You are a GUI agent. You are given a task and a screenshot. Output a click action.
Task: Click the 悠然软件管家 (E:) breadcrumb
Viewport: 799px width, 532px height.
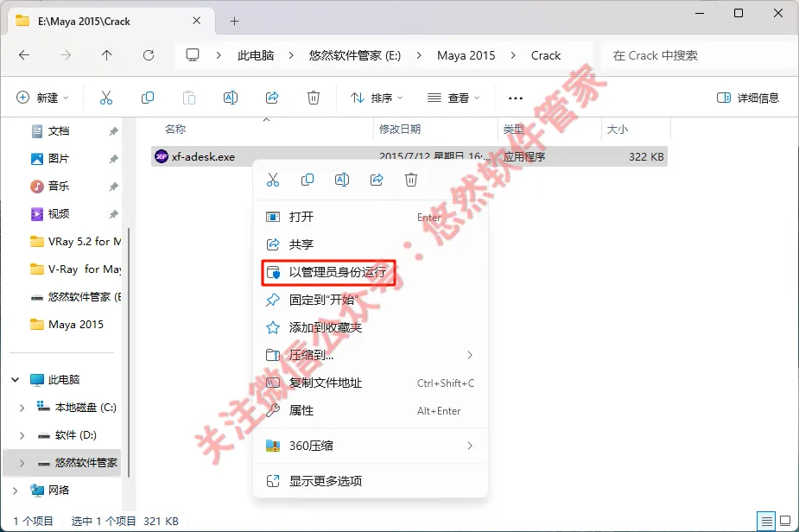pos(355,55)
